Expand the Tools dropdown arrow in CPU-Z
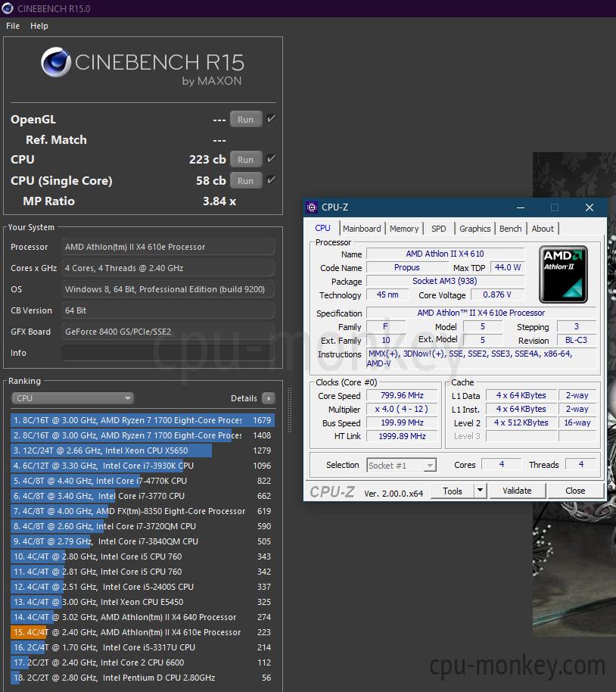616x692 pixels. point(480,491)
